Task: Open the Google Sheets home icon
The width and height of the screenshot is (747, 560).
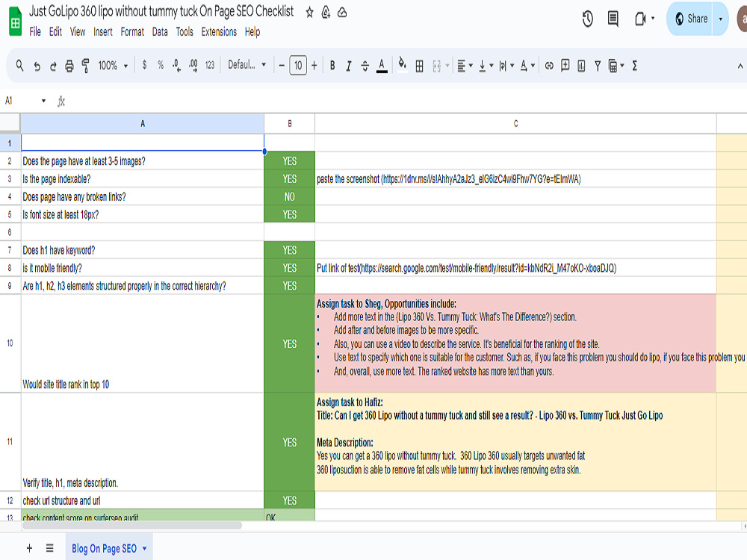Action: (15, 22)
